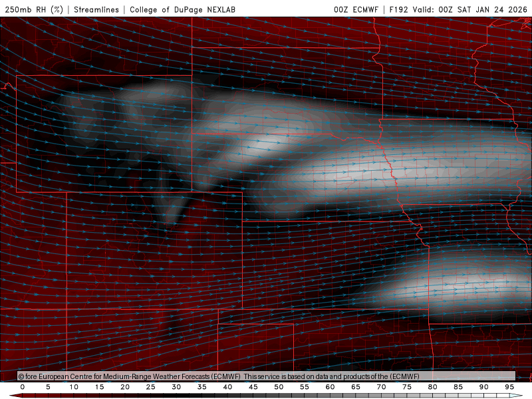
Task: Select the "95" colorbar scale label
Action: click(x=509, y=387)
